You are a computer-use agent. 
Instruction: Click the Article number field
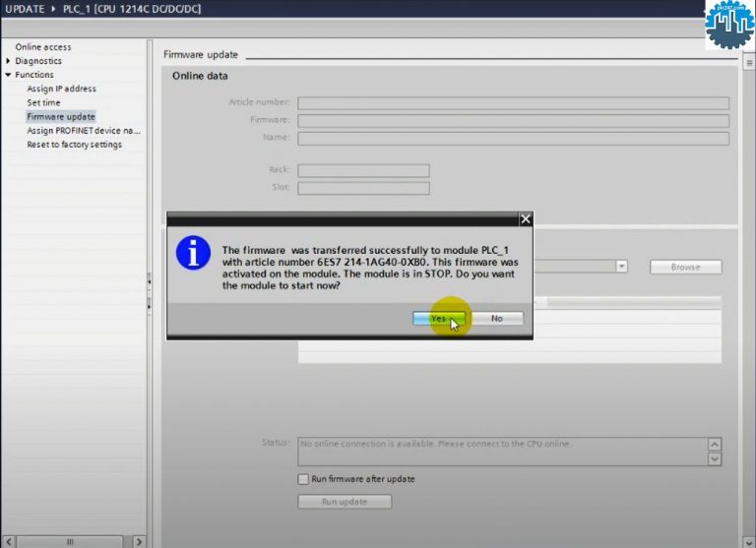pyautogui.click(x=513, y=103)
